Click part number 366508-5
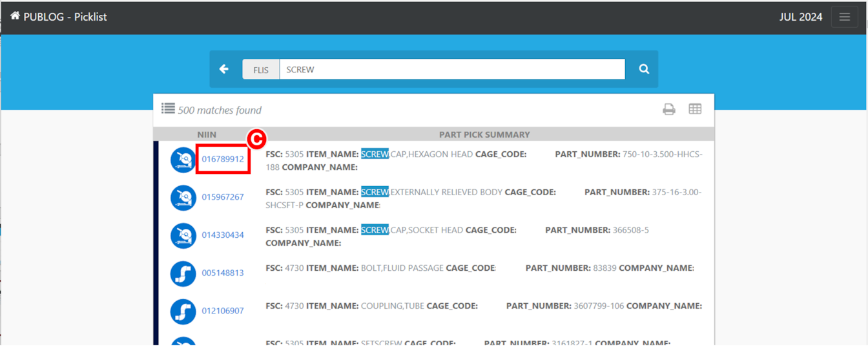The image size is (868, 349). point(630,229)
